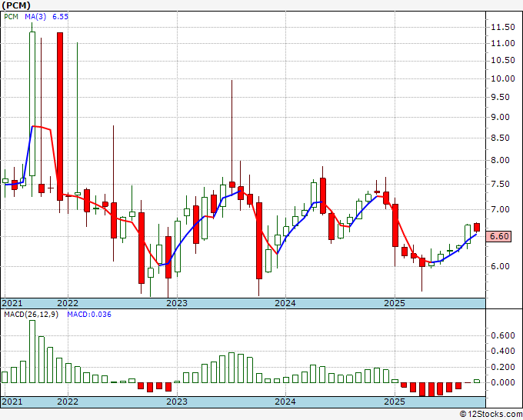Click 2022 on the MACD timeline
Viewport: 523px width, 420px height.
coord(68,402)
